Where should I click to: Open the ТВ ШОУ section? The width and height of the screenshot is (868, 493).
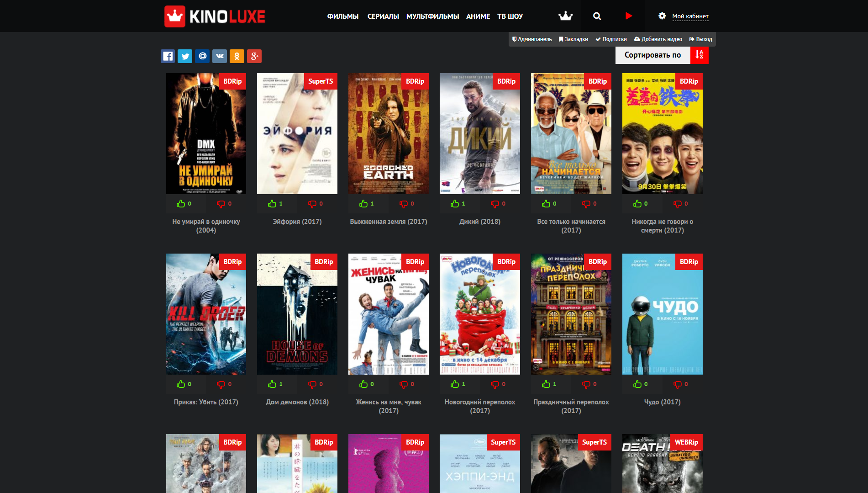pos(510,16)
